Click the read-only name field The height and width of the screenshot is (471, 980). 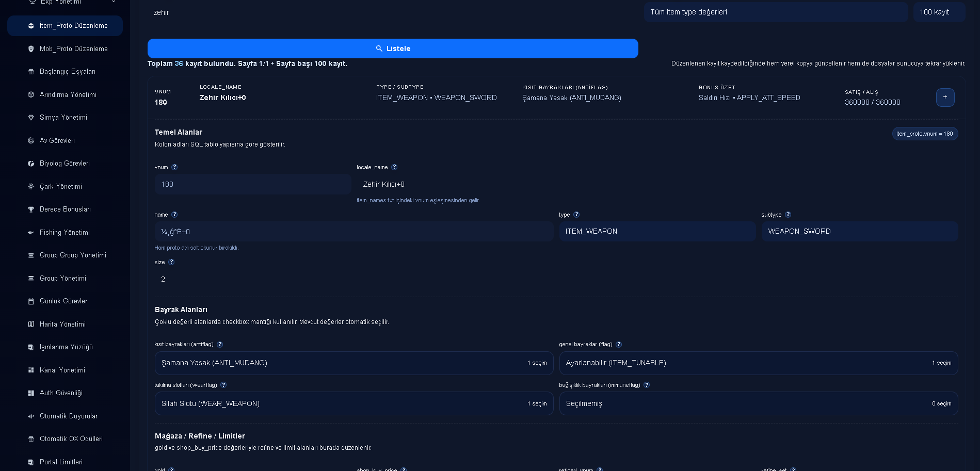coord(354,232)
